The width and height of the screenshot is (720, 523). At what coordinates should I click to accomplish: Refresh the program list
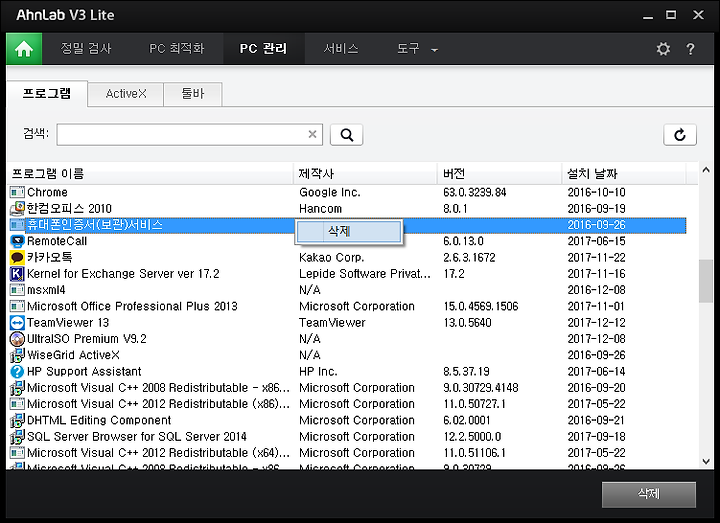(680, 135)
